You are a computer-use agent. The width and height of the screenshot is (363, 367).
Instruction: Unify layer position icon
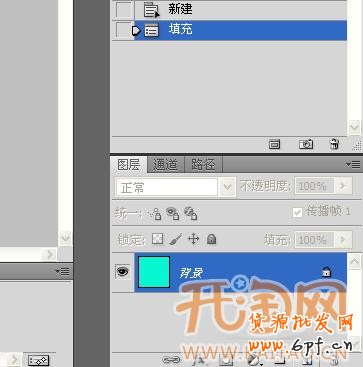pos(155,213)
